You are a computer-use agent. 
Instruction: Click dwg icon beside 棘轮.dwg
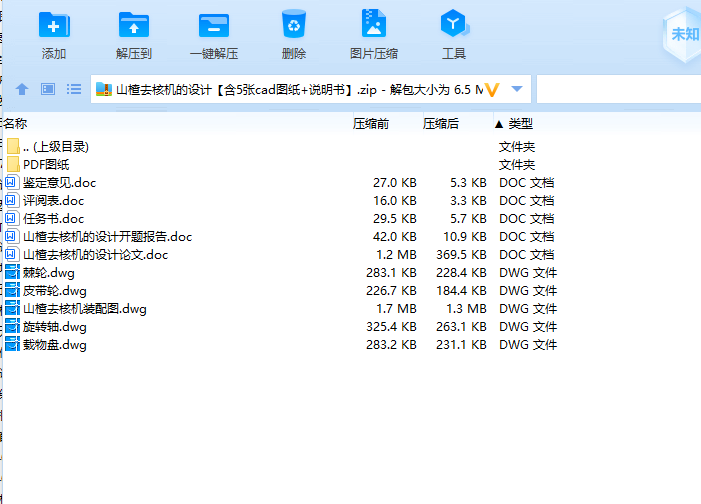(12, 272)
